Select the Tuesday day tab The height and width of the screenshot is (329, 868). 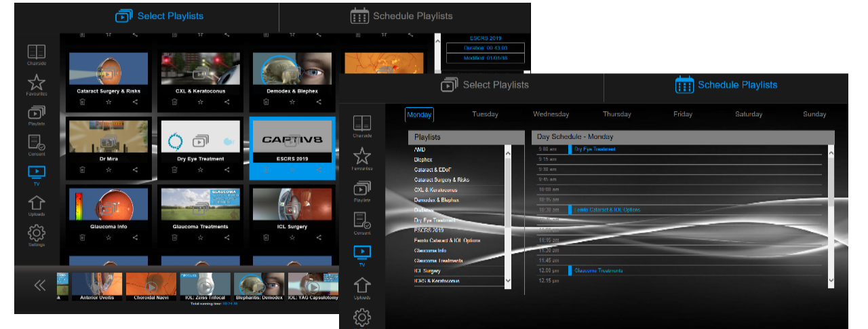pyautogui.click(x=485, y=115)
